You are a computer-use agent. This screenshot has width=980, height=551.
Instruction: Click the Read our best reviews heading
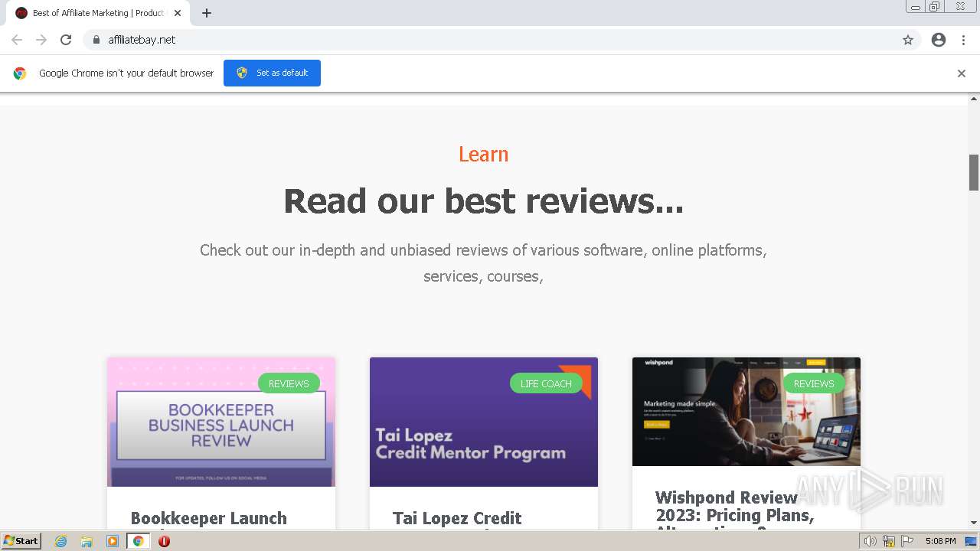[483, 201]
